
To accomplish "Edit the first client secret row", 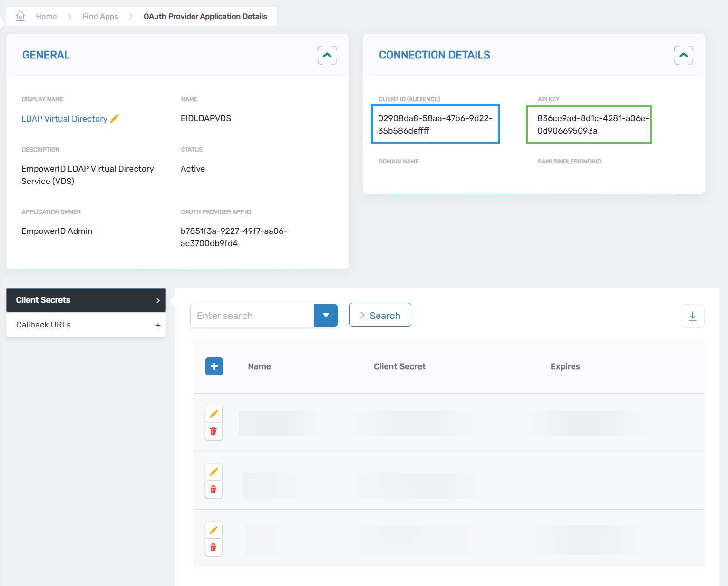I will (x=214, y=414).
